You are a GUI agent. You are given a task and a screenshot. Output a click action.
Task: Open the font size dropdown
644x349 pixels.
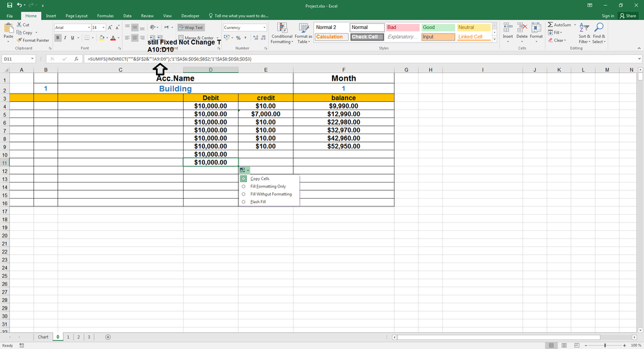click(x=103, y=28)
